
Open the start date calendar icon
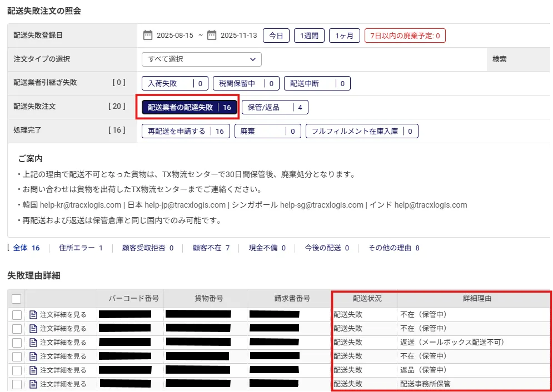tap(148, 36)
